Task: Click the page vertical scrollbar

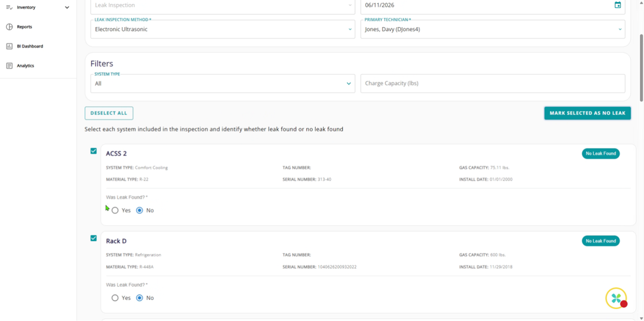Action: click(x=641, y=68)
